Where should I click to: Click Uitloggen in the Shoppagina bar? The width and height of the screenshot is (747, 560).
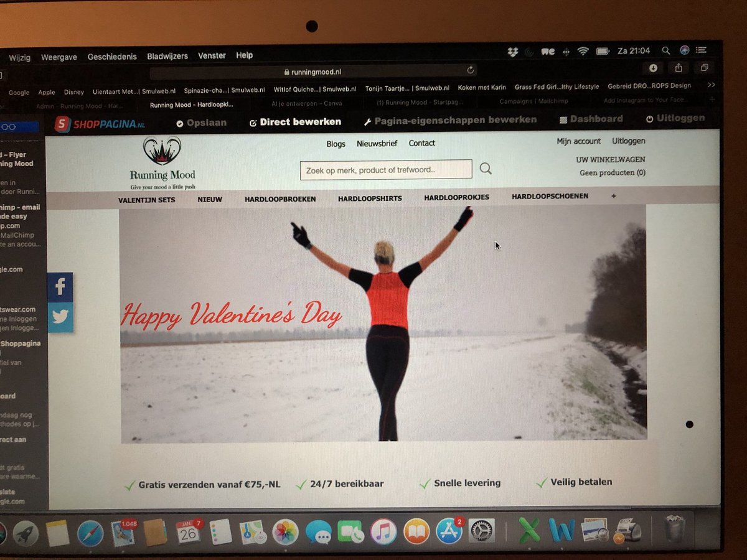click(x=675, y=118)
